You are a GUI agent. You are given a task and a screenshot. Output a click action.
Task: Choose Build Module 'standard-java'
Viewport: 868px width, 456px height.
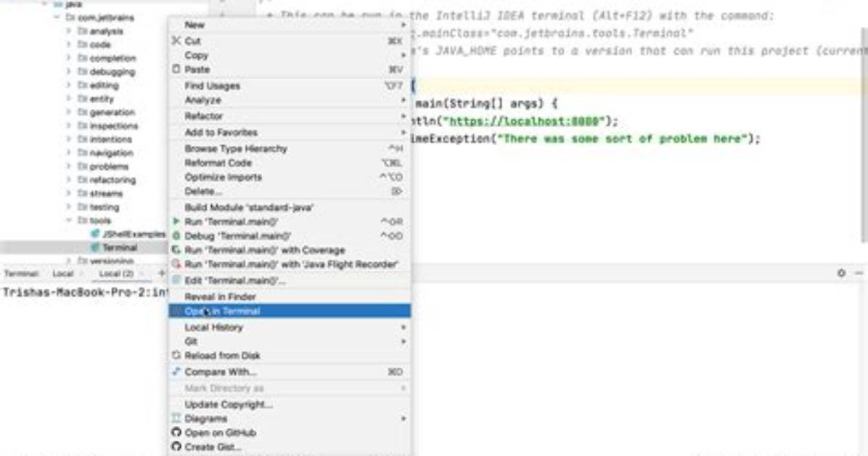click(290, 207)
